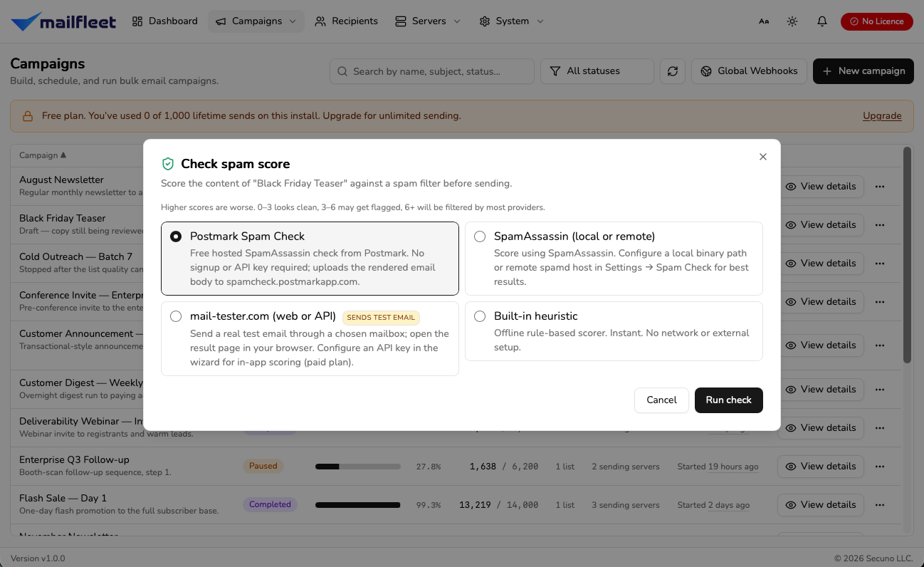Image resolution: width=924 pixels, height=567 pixels.
Task: Click the Completed status badge
Action: [x=270, y=505]
